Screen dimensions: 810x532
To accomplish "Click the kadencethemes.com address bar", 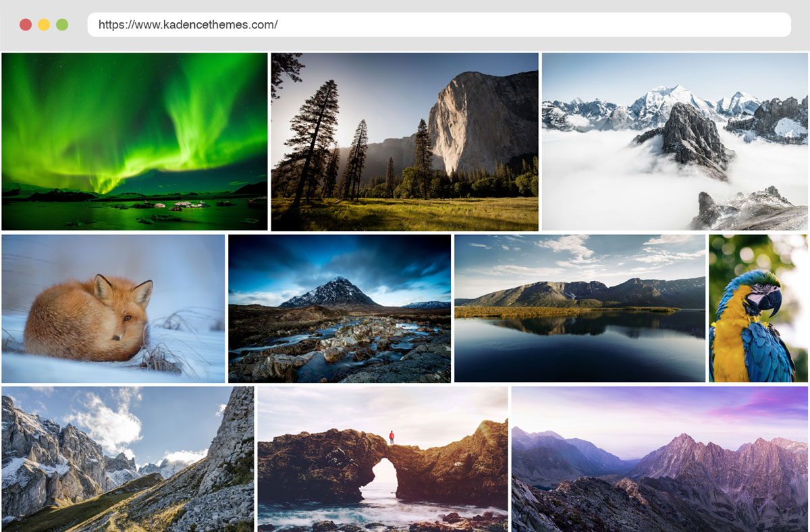I will [x=439, y=25].
